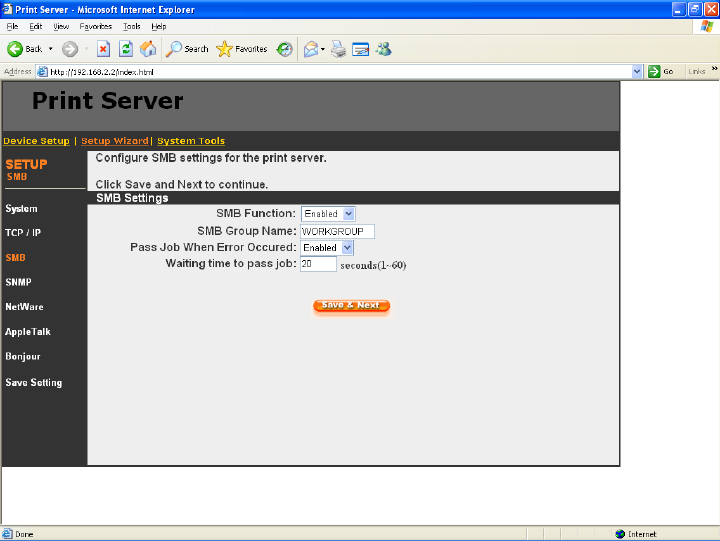This screenshot has width=720, height=541.
Task: Click the Links toolbar label
Action: click(x=697, y=71)
